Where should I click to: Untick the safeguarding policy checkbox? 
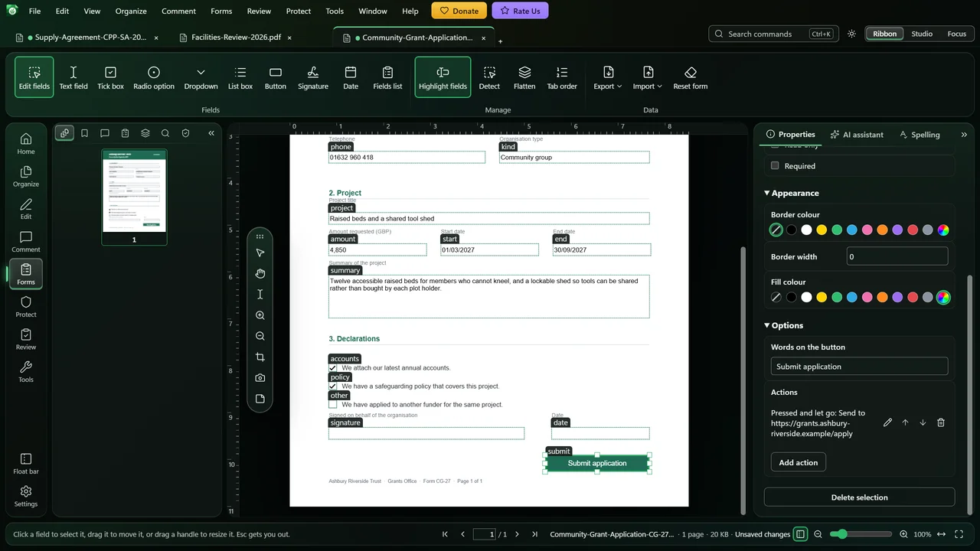(333, 386)
